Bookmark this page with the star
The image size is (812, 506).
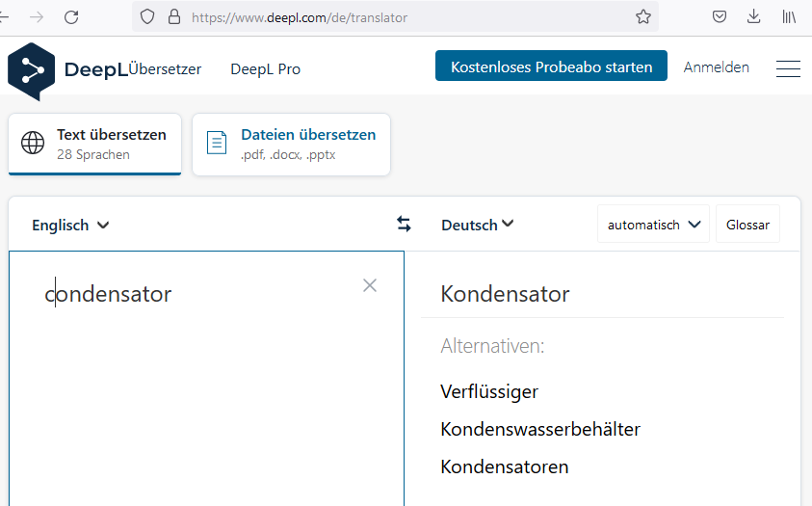[x=643, y=17]
